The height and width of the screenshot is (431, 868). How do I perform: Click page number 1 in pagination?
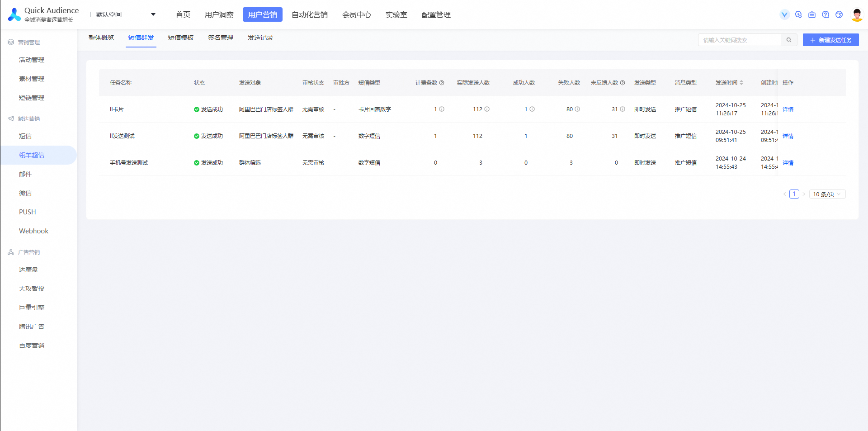coord(794,194)
